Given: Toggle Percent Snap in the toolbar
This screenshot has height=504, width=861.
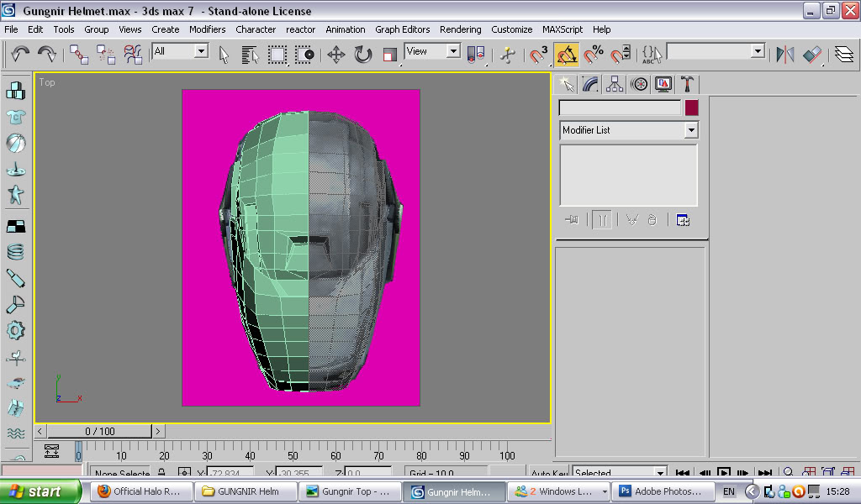Looking at the screenshot, I should pos(594,55).
